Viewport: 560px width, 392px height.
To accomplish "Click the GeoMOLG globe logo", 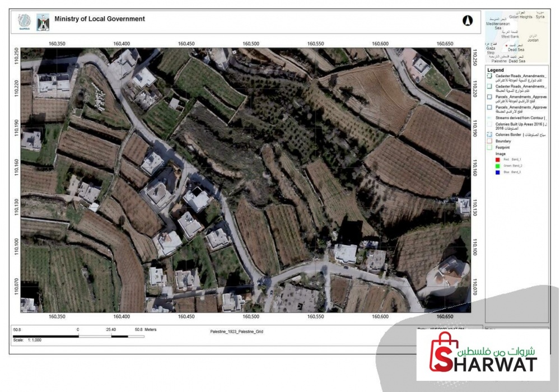I will [25, 21].
